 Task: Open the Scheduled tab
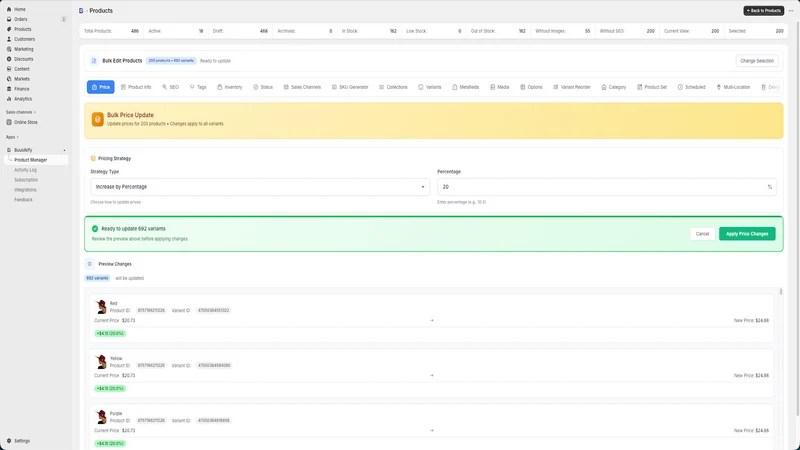coord(691,87)
